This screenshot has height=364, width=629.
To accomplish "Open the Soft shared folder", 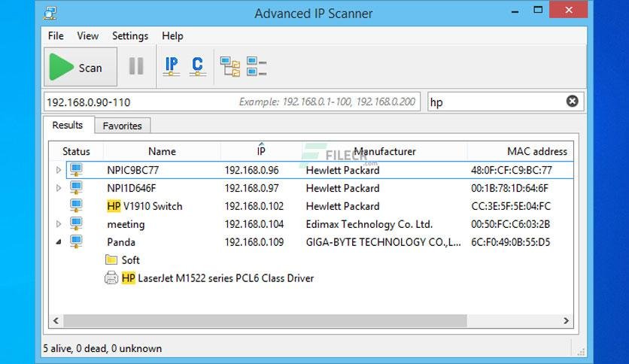I will pyautogui.click(x=123, y=259).
